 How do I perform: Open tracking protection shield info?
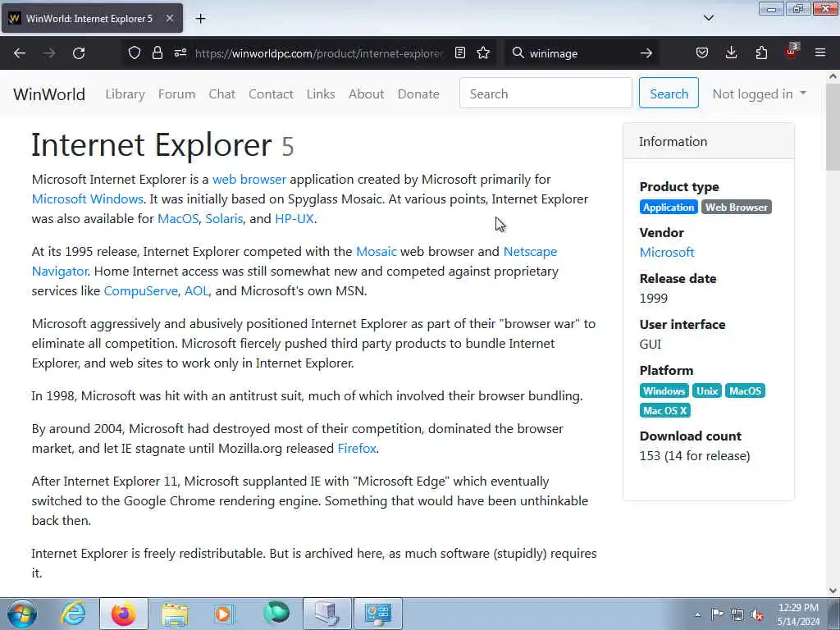click(135, 53)
